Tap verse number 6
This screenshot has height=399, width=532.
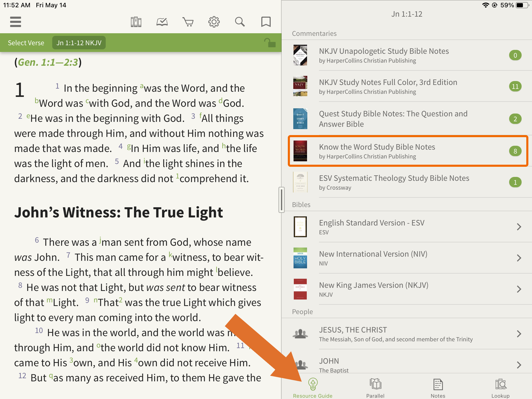tap(37, 240)
